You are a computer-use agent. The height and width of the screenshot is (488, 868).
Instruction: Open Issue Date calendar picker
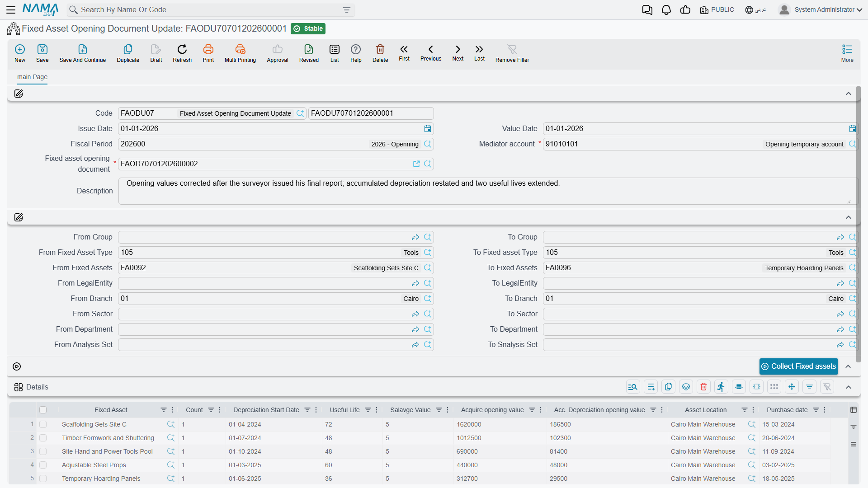[x=428, y=129]
